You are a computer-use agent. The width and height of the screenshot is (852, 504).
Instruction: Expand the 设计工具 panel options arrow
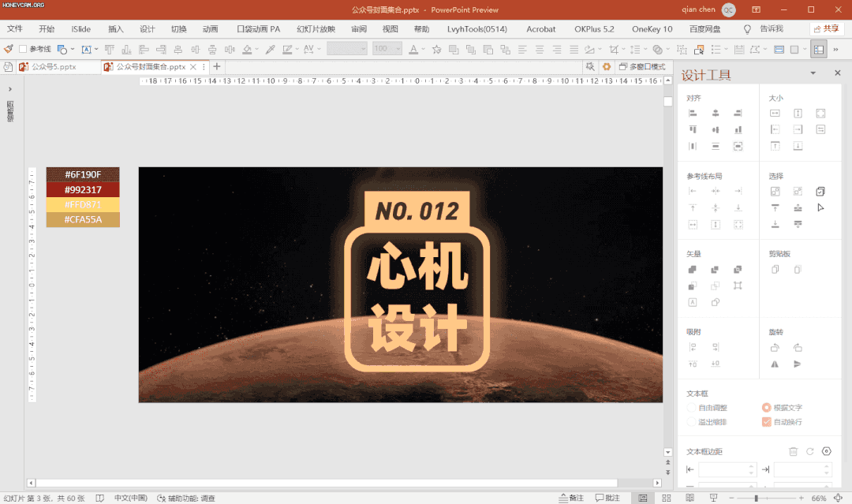[813, 74]
